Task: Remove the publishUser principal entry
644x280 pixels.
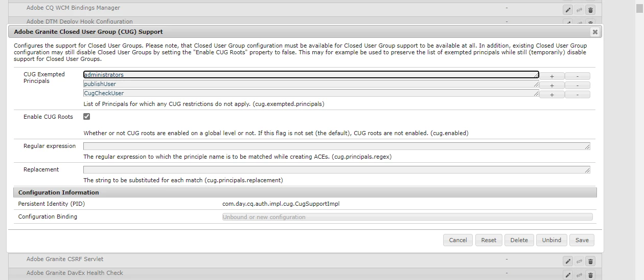Action: [578, 85]
